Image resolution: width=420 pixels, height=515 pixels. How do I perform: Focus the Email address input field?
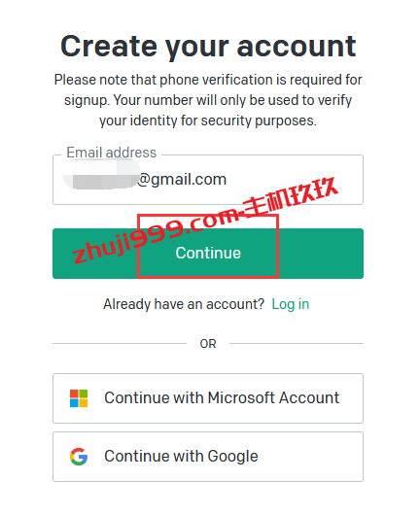208,180
